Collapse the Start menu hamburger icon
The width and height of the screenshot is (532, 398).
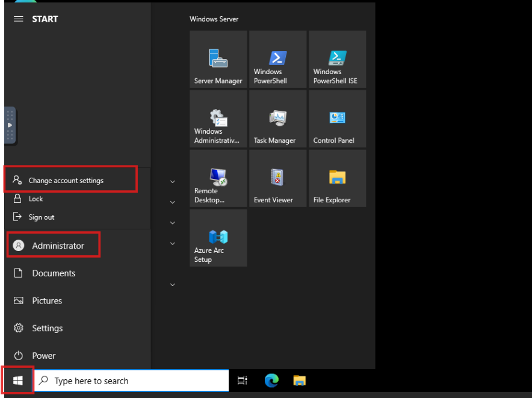click(18, 19)
